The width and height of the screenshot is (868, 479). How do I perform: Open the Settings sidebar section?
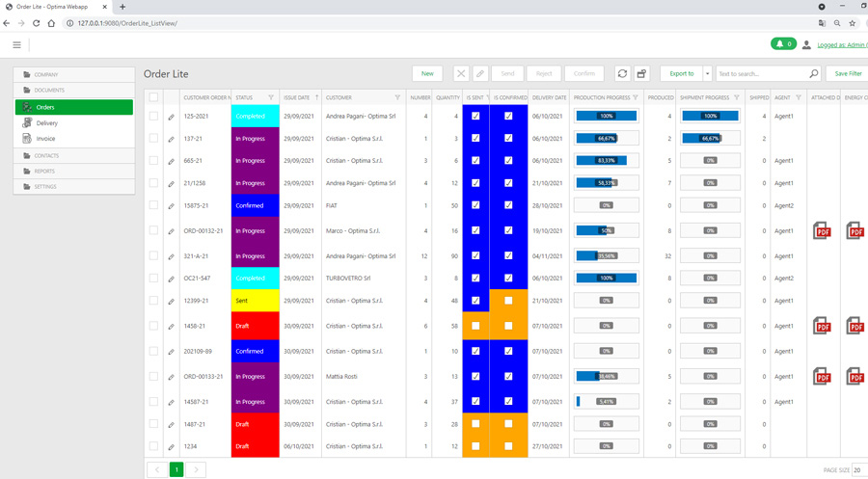tap(74, 187)
